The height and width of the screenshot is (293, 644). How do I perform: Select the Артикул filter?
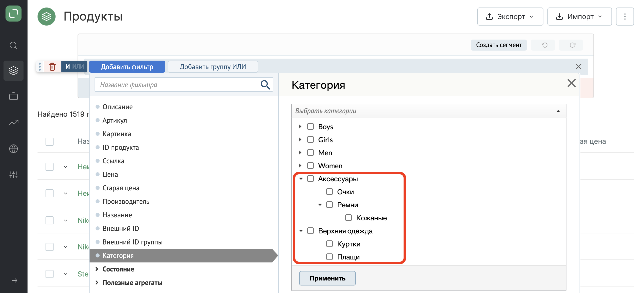[115, 120]
